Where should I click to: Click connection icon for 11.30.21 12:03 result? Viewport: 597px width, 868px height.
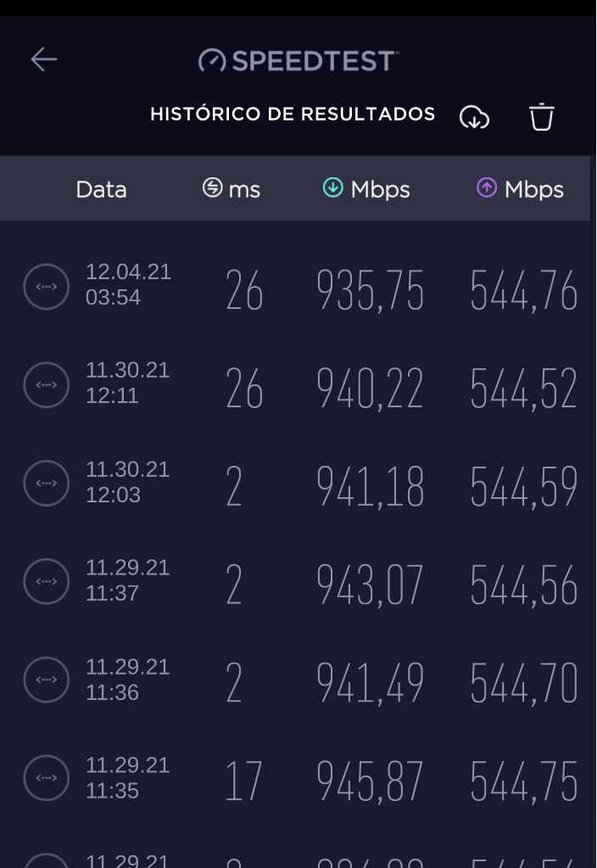pyautogui.click(x=47, y=483)
